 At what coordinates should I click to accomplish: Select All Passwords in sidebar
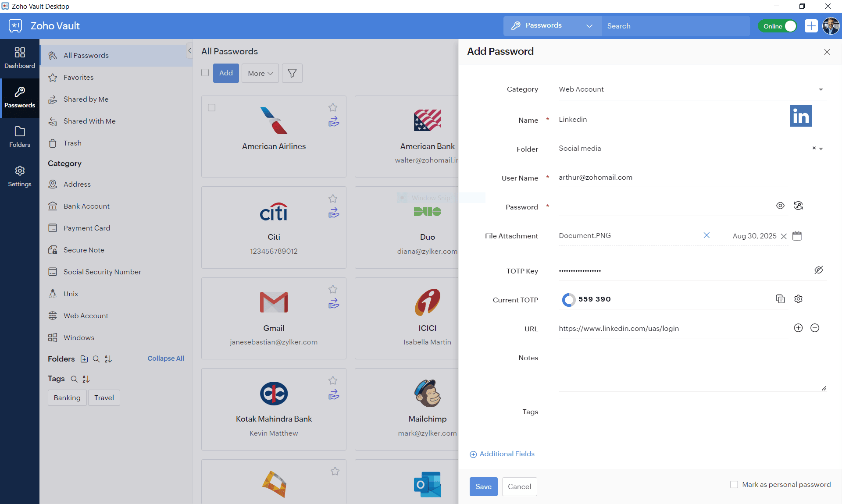[116, 55]
